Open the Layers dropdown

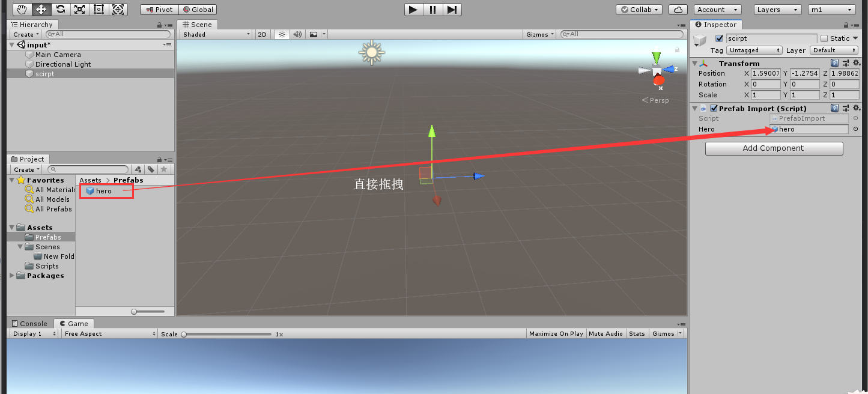778,10
